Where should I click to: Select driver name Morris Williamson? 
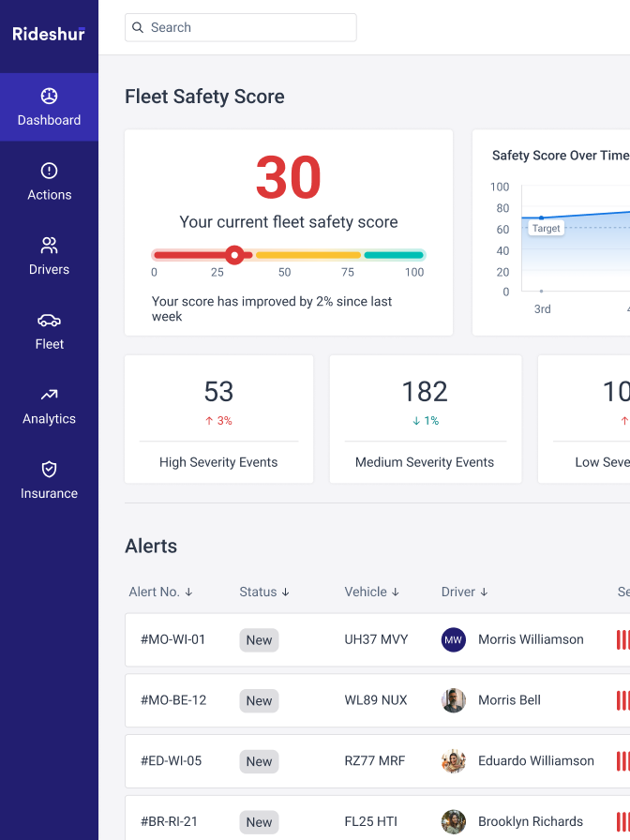(531, 639)
